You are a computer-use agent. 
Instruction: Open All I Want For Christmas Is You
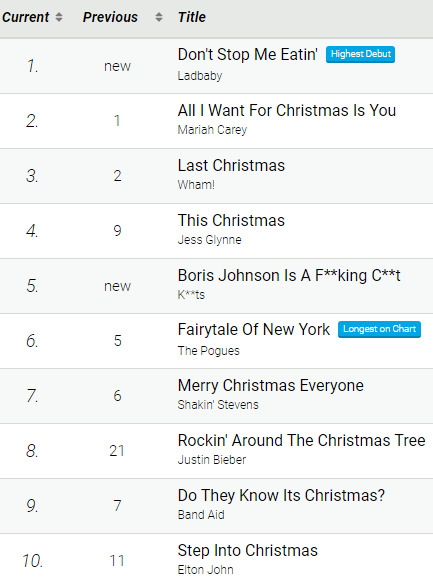point(287,110)
